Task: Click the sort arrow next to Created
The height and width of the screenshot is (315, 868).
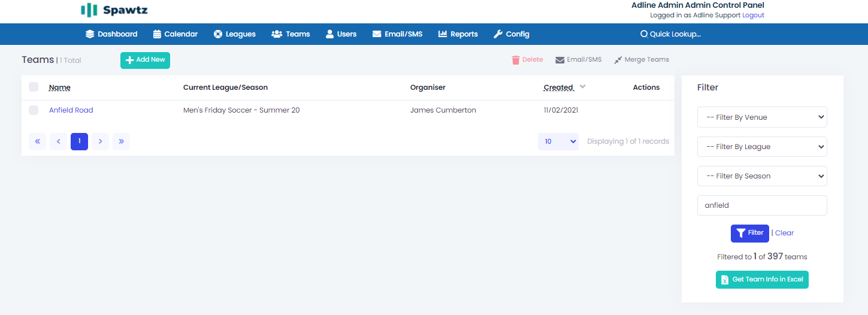Action: (x=583, y=87)
